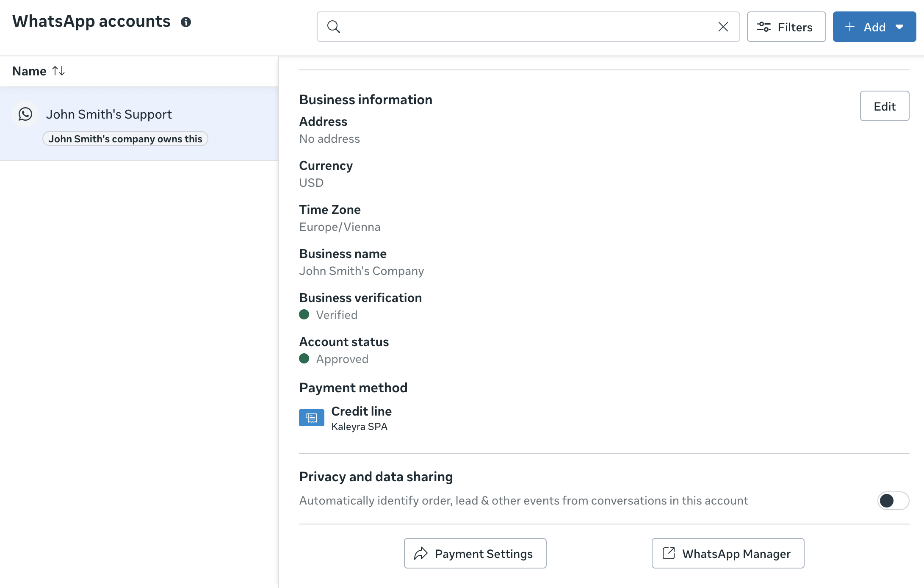
Task: Sort accounts by Name column header
Action: pos(29,71)
